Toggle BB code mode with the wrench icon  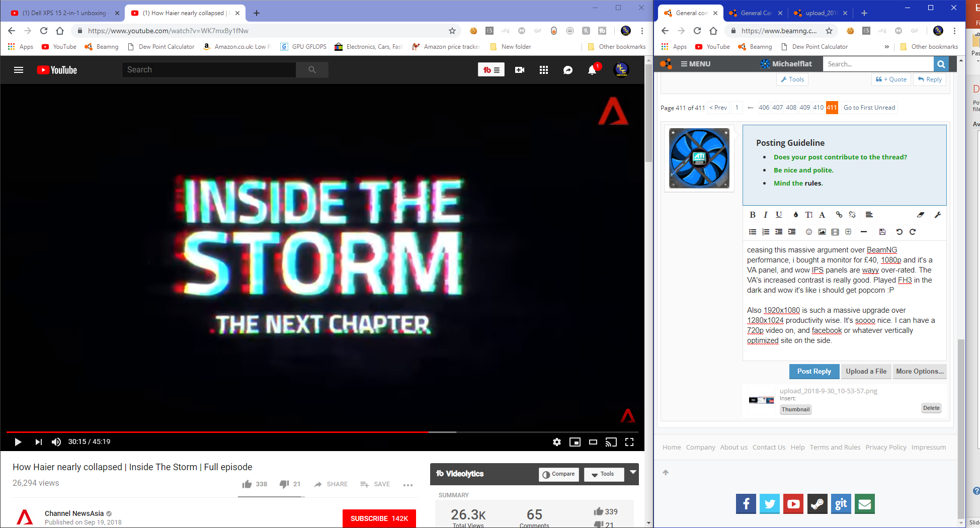(x=938, y=215)
